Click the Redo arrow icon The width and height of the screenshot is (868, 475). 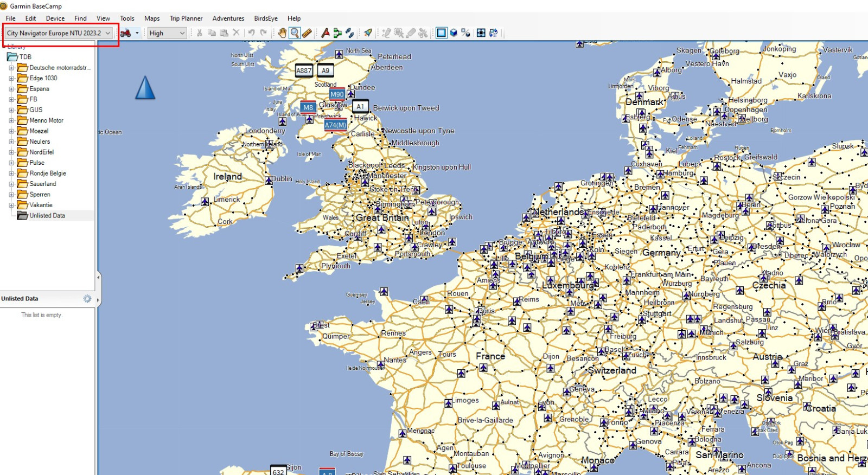[x=263, y=33]
